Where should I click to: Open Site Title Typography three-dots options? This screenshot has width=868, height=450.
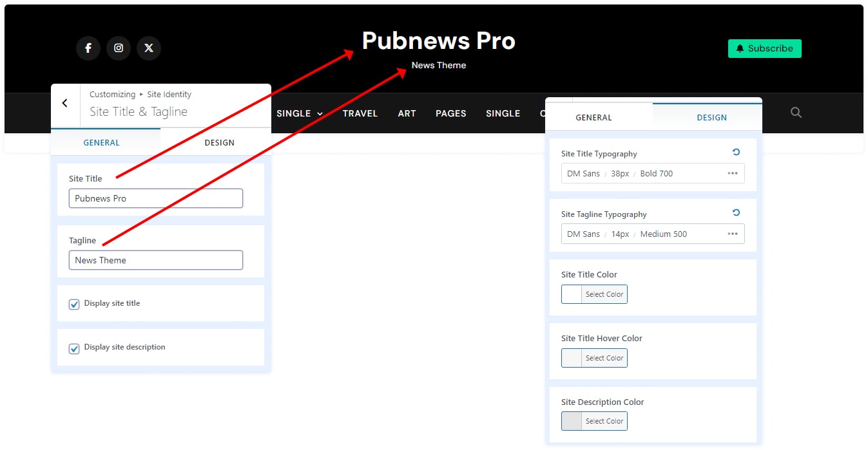(x=733, y=173)
